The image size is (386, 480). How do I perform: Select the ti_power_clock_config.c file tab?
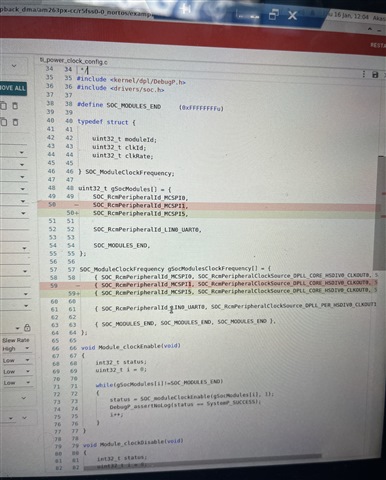coord(74,61)
